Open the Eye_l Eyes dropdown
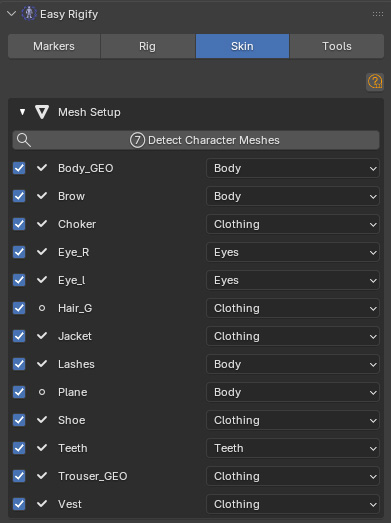391x523 pixels. (293, 280)
